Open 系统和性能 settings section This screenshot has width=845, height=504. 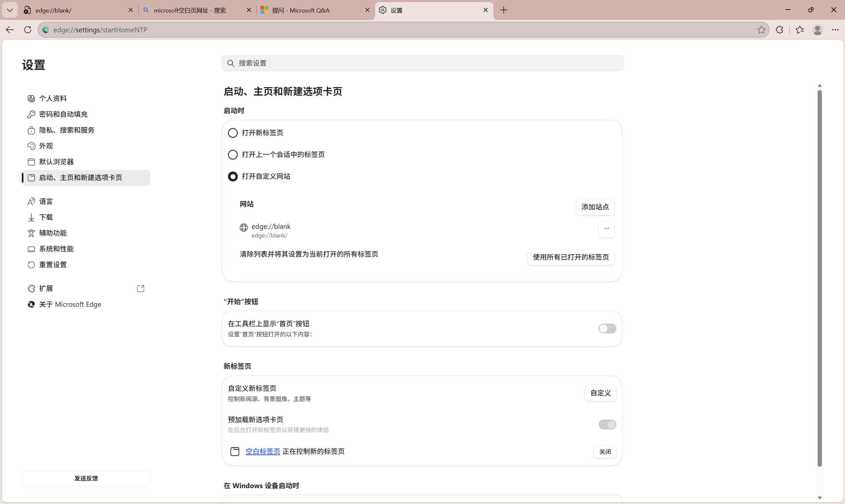click(x=86, y=249)
